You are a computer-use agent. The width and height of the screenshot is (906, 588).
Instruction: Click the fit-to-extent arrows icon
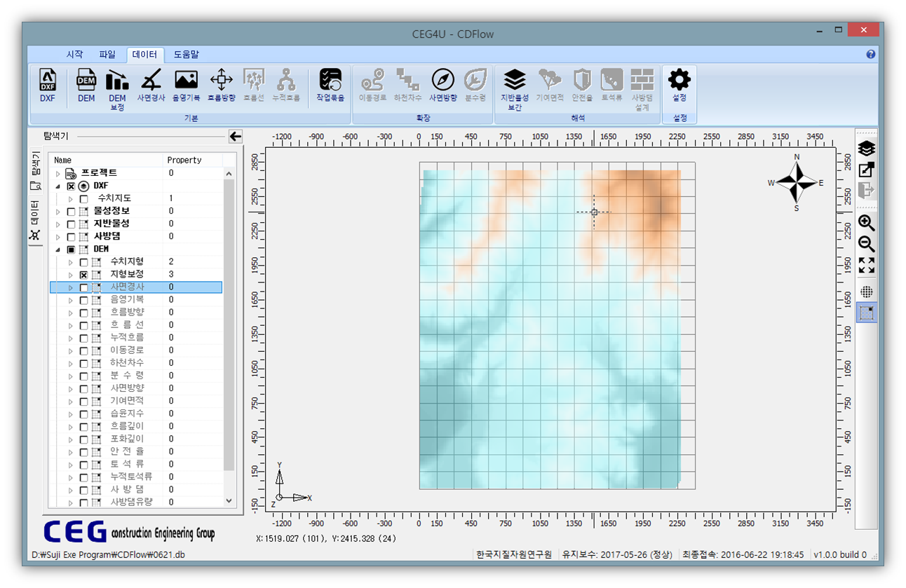point(867,265)
